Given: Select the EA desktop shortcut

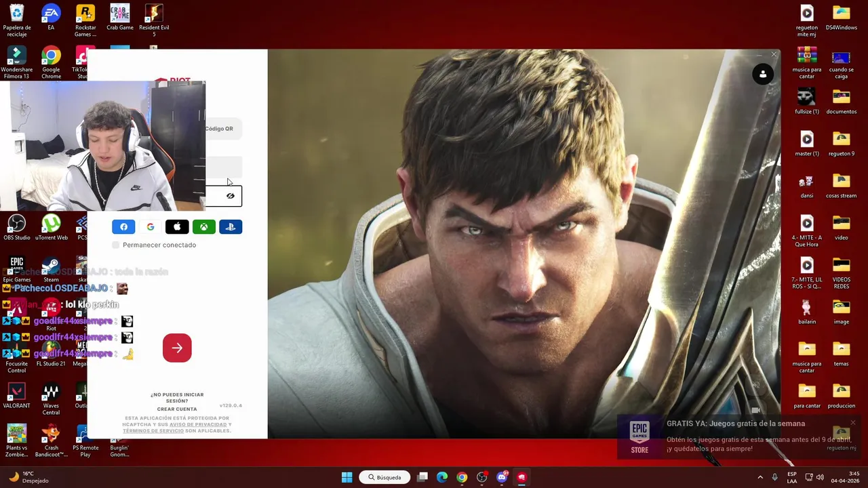Looking at the screenshot, I should (51, 18).
